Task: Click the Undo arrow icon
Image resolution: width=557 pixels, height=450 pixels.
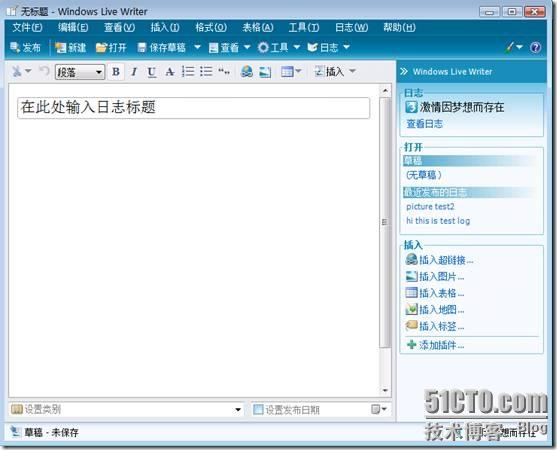Action: click(x=44, y=71)
